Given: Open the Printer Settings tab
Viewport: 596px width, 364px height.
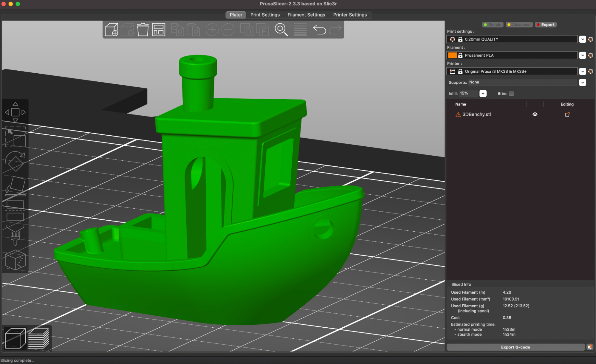Looking at the screenshot, I should (350, 15).
